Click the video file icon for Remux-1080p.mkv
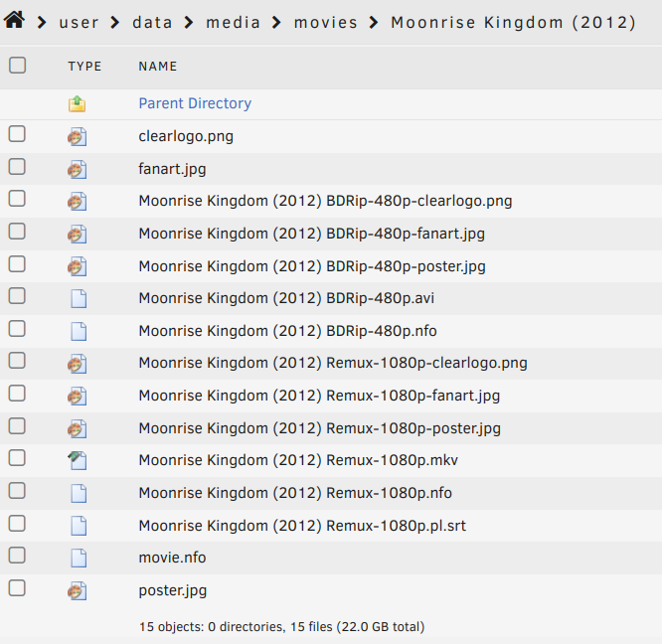Image resolution: width=662 pixels, height=644 pixels. tap(78, 460)
